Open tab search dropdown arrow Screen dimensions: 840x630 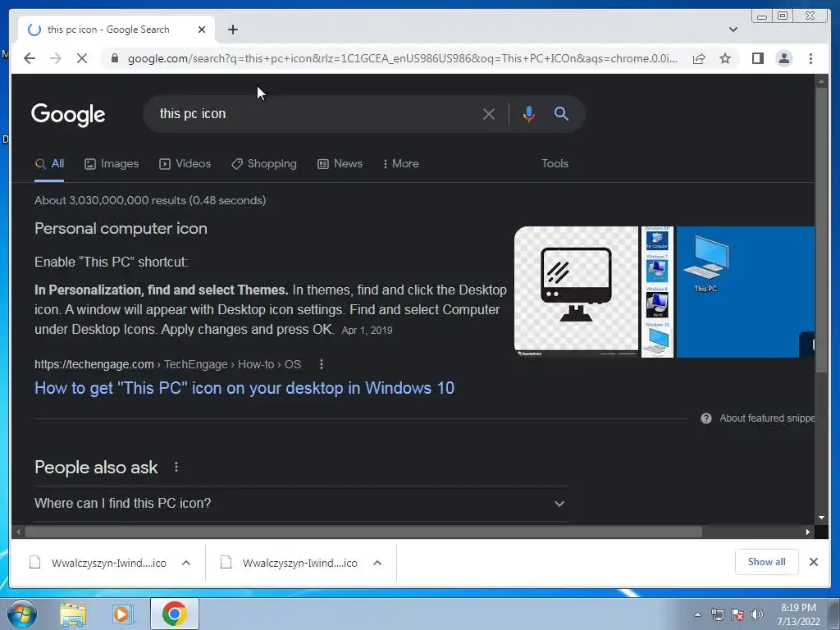tap(733, 30)
